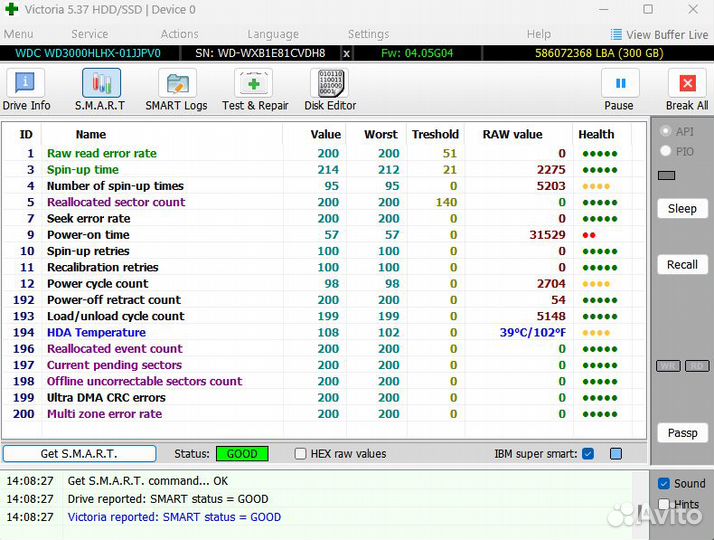714x540 pixels.
Task: Open the Drive Info panel
Action: pyautogui.click(x=26, y=90)
